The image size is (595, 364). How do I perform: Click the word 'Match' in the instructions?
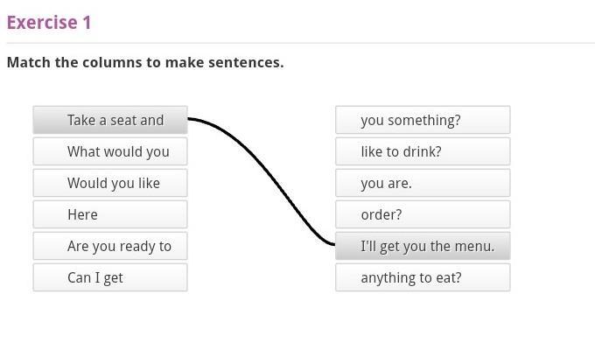tap(28, 63)
